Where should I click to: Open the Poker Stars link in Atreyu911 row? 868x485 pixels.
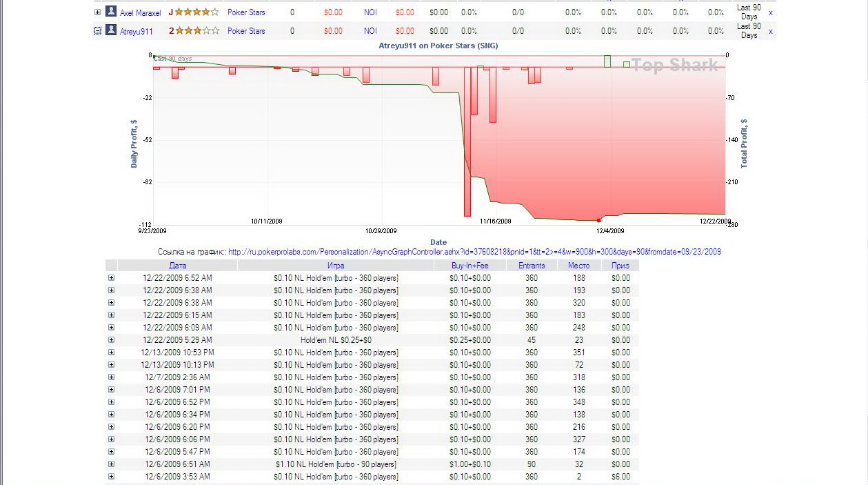pos(246,31)
